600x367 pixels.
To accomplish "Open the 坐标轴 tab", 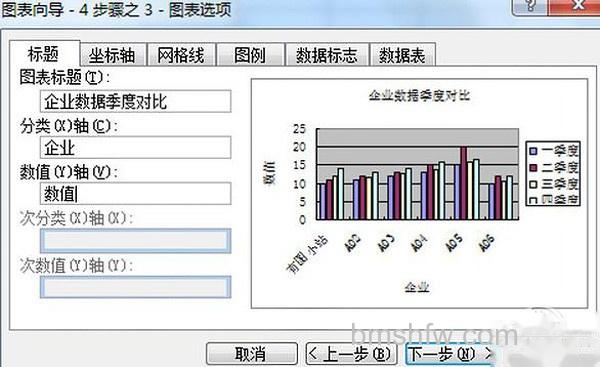I will tap(112, 55).
